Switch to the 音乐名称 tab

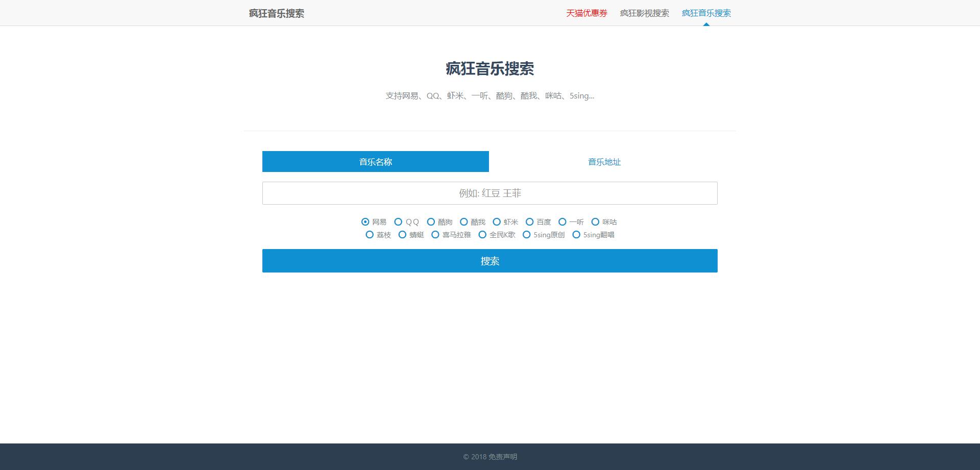(x=375, y=162)
